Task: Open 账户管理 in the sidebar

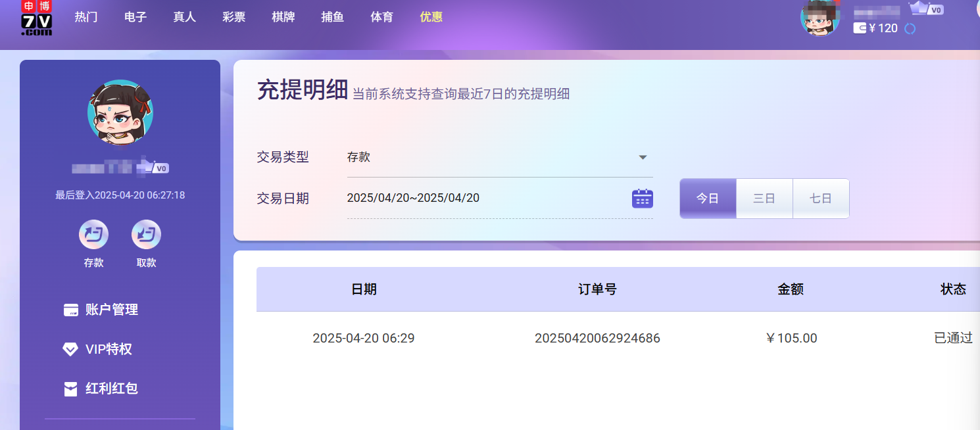Action: point(111,310)
